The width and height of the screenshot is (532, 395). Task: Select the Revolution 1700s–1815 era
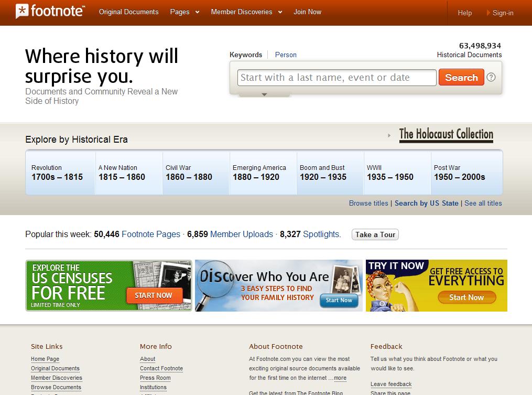coord(60,173)
